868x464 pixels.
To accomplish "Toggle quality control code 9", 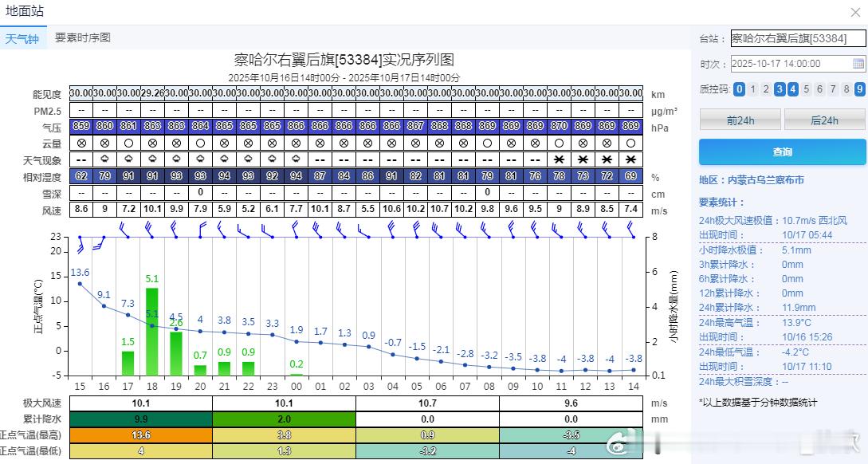I will coord(860,89).
